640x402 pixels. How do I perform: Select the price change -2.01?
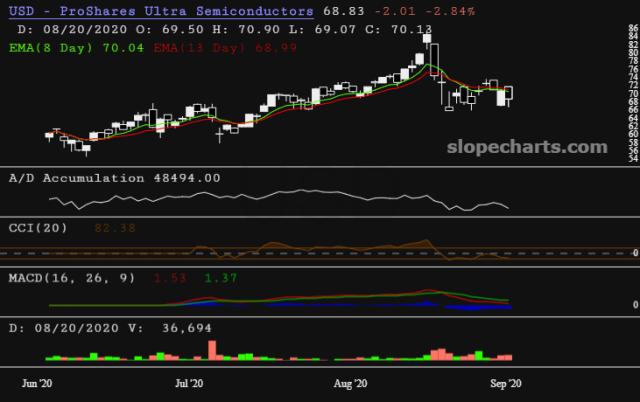395,11
